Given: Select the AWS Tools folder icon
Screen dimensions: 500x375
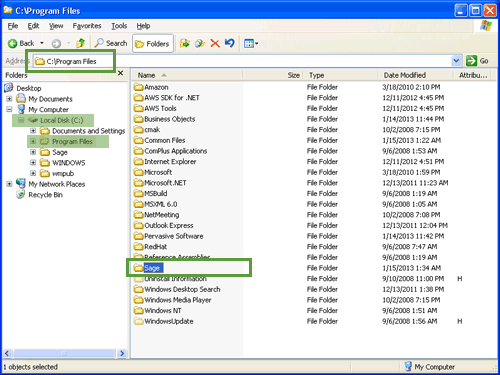Looking at the screenshot, I should [x=138, y=108].
